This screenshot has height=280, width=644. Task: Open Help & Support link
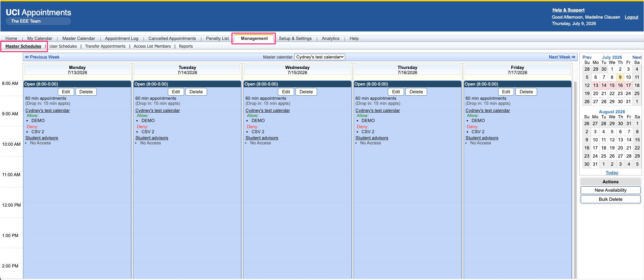(x=568, y=10)
